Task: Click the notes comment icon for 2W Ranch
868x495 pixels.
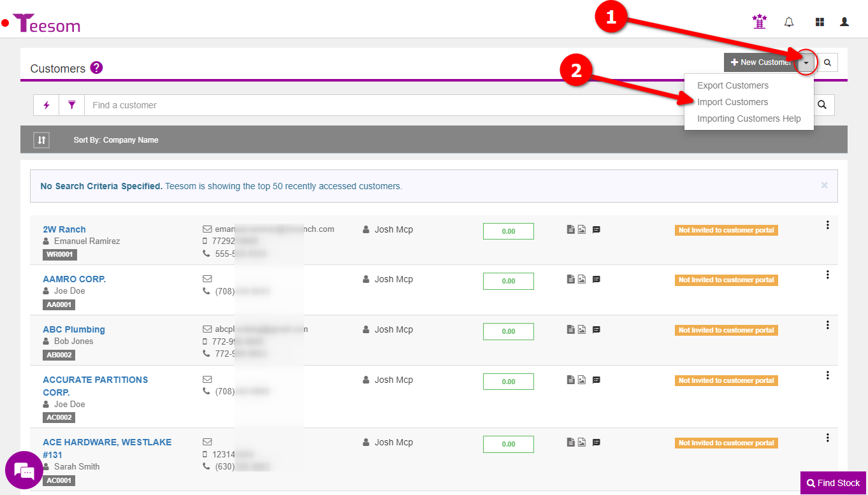Action: (597, 229)
